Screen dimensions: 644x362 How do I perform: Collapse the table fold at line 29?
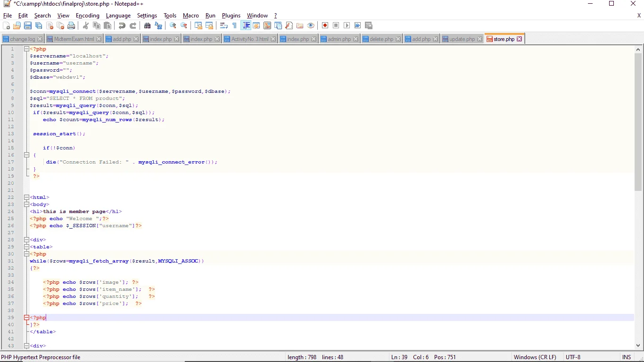pyautogui.click(x=26, y=247)
